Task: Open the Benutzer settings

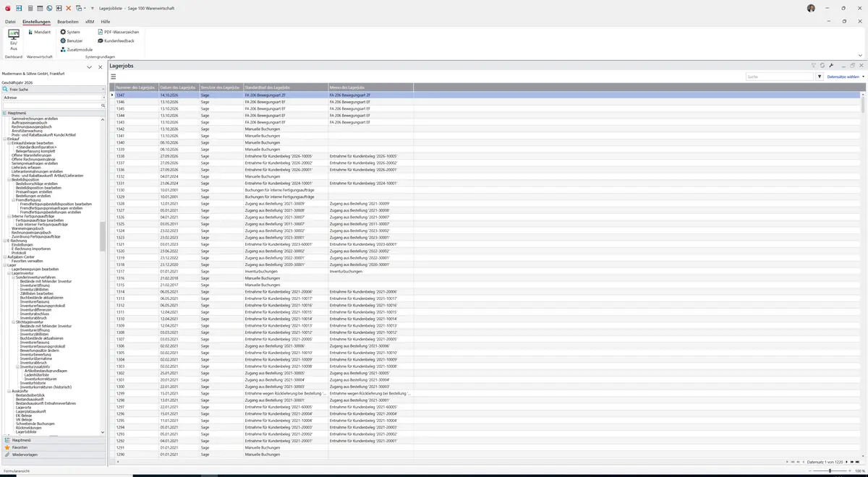Action: tap(71, 40)
